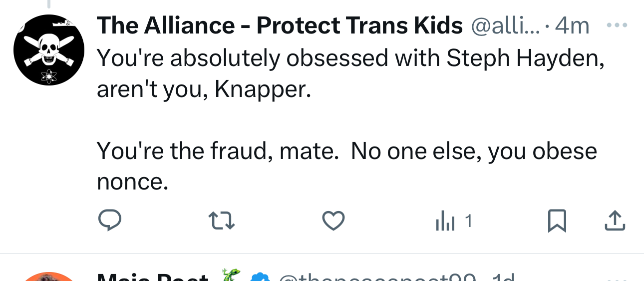The width and height of the screenshot is (644, 281).
Task: Click the thread connector line above the skull avatar
Action: pos(49,4)
